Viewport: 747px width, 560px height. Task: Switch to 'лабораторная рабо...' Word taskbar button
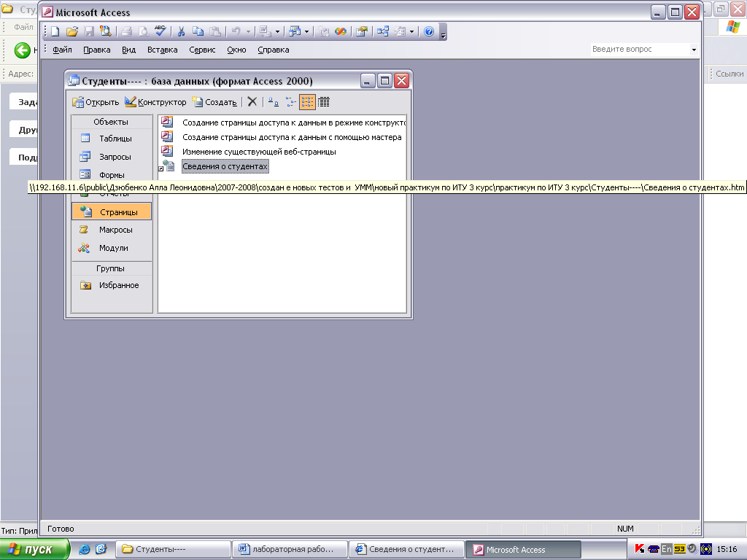(290, 549)
